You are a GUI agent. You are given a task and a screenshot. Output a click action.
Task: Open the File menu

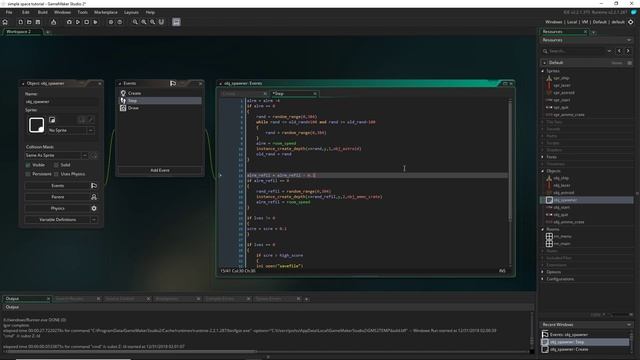[9, 12]
